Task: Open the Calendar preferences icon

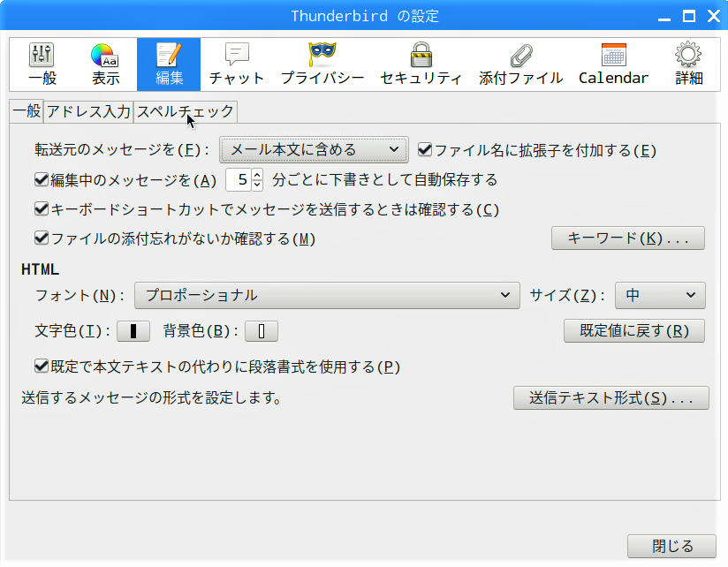Action: click(613, 64)
